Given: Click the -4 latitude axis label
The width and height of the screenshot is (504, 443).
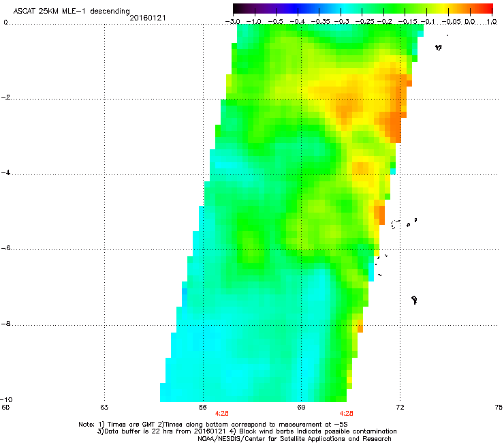Looking at the screenshot, I should coord(5,172).
